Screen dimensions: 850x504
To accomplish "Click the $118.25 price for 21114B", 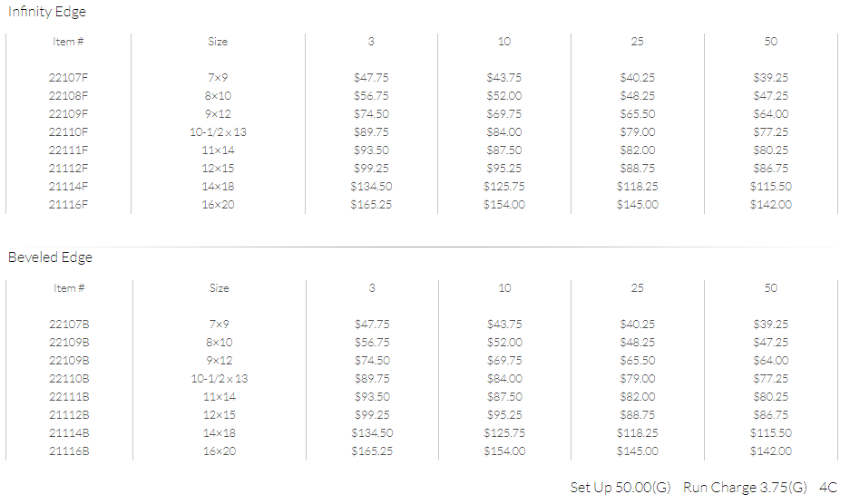I will [638, 433].
